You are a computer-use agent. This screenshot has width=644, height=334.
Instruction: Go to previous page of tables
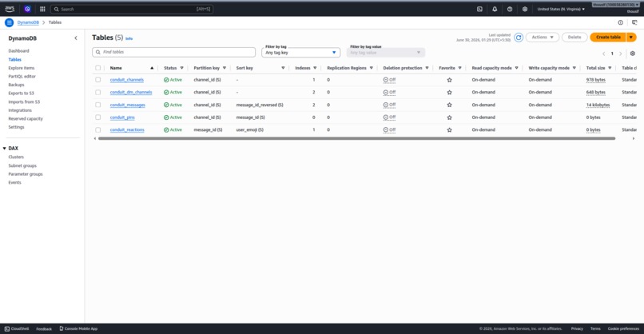(604, 54)
